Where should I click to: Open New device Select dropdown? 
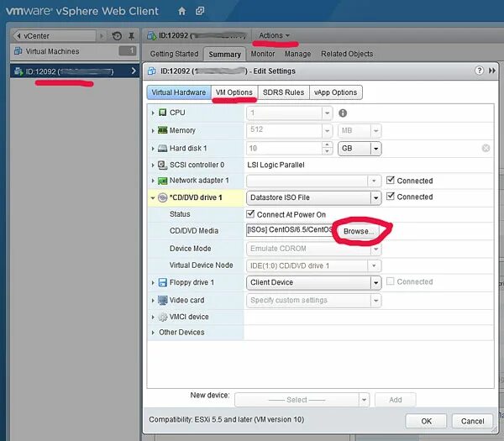click(302, 400)
